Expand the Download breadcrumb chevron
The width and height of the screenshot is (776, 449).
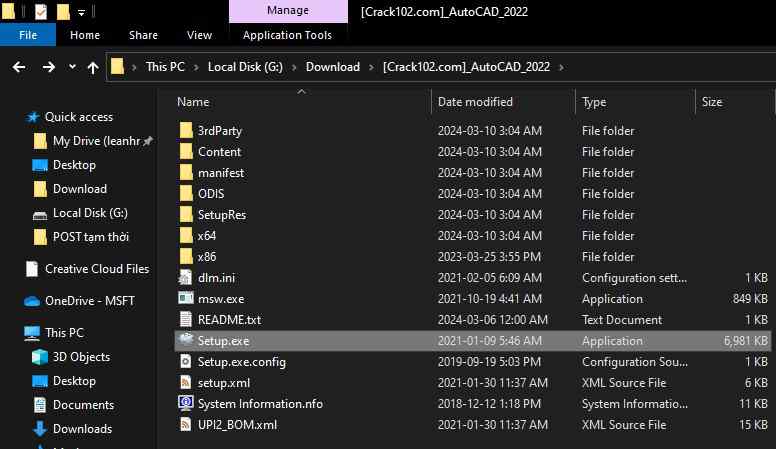coord(371,67)
